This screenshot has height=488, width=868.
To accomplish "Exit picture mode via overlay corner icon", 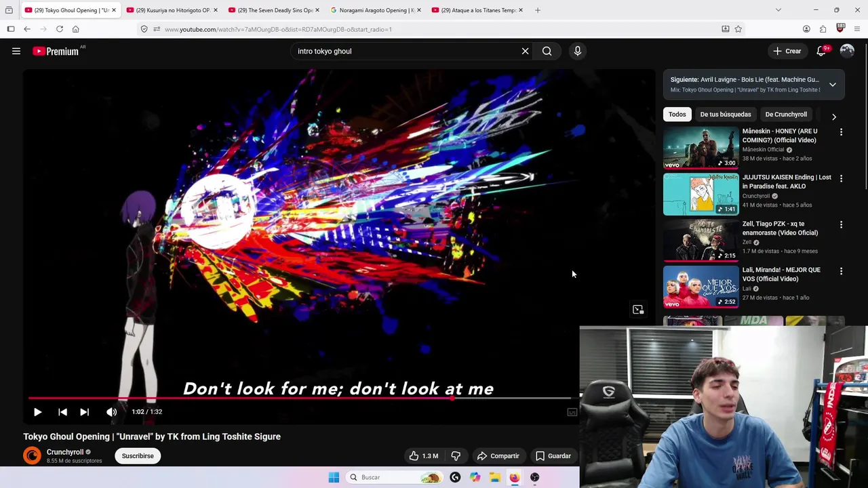I will (638, 310).
